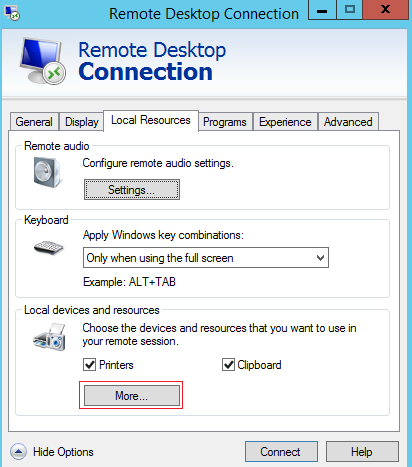Click the Hide Options arrow icon

pos(18,452)
